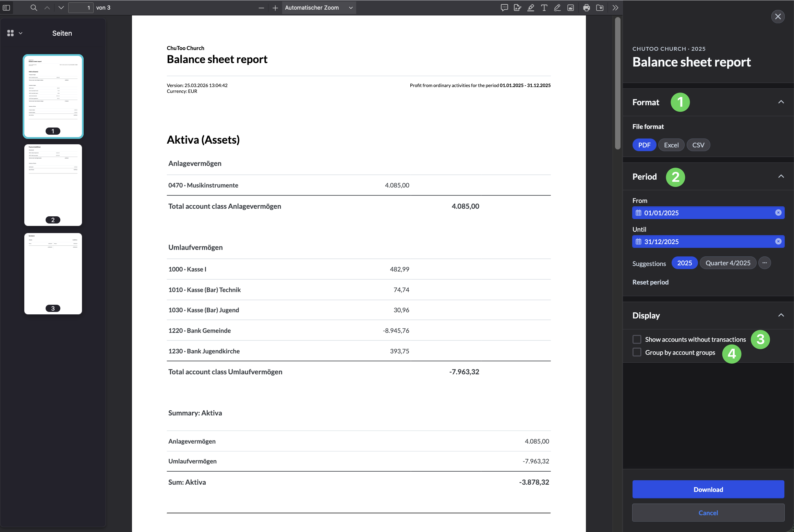Screen dimensions: 794x532
Task: Collapse the Display section
Action: pos(781,315)
